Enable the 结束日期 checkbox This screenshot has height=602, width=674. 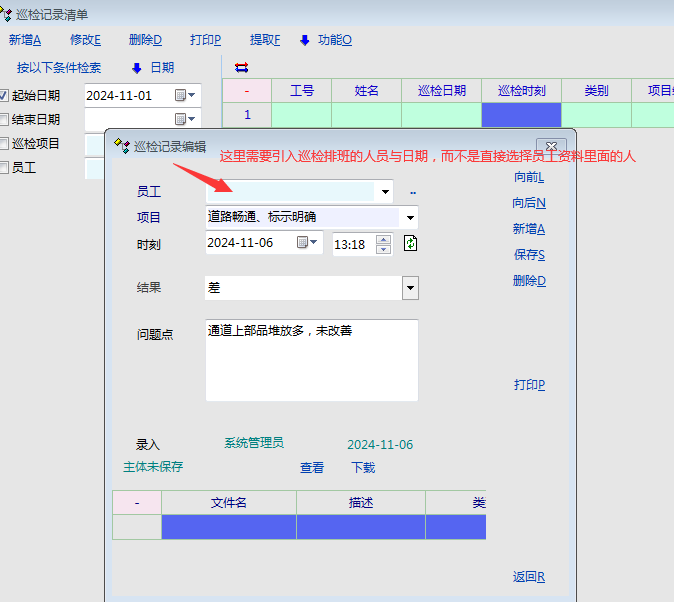click(5, 120)
